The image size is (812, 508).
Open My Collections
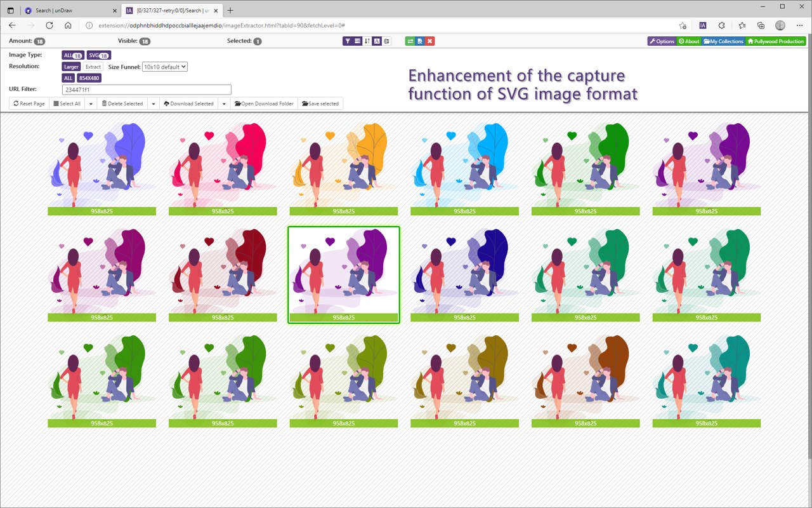(x=723, y=41)
